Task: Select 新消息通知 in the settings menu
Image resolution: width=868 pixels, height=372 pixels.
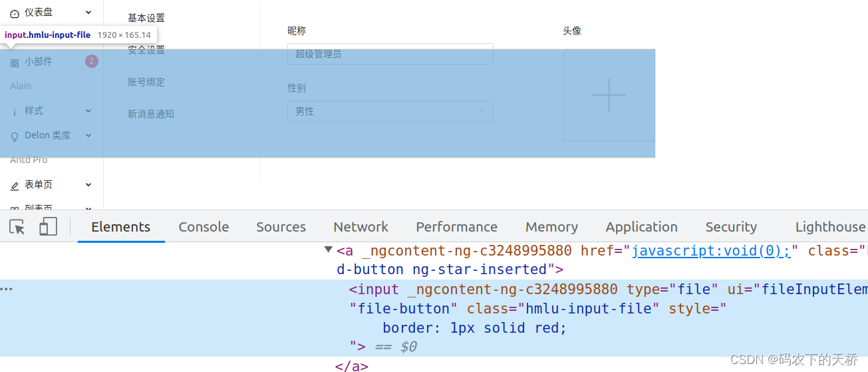Action: (151, 114)
